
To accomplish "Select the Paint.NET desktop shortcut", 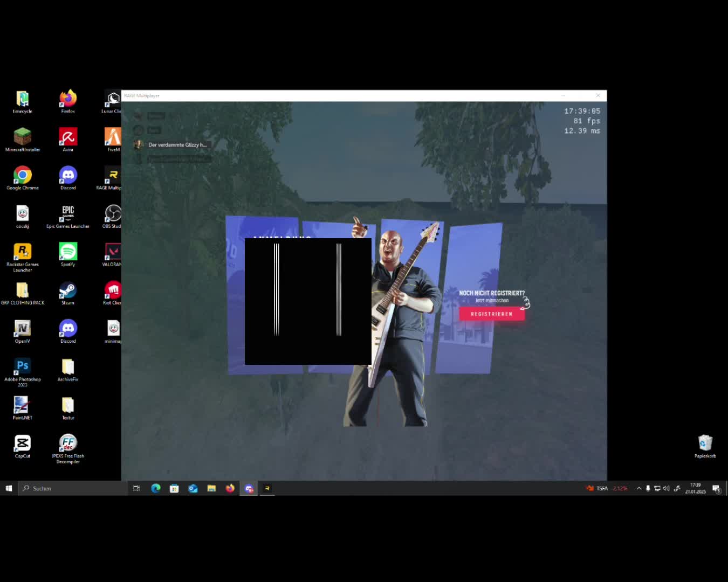I will 22,408.
